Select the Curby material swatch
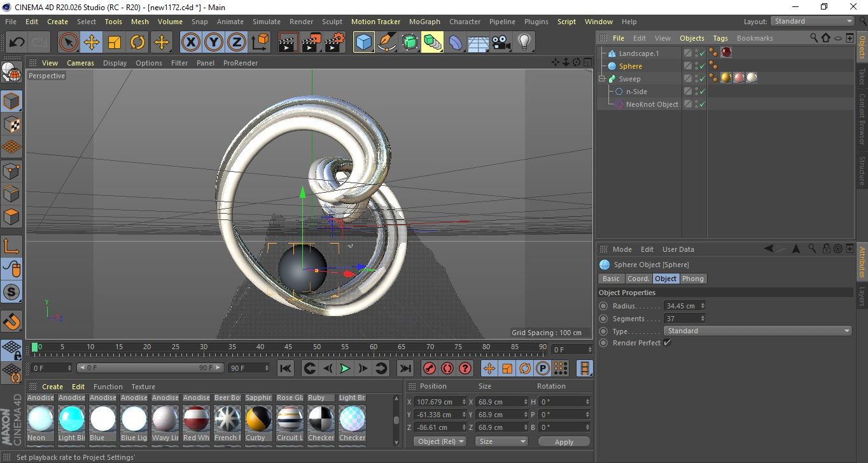868x463 pixels. click(258, 419)
